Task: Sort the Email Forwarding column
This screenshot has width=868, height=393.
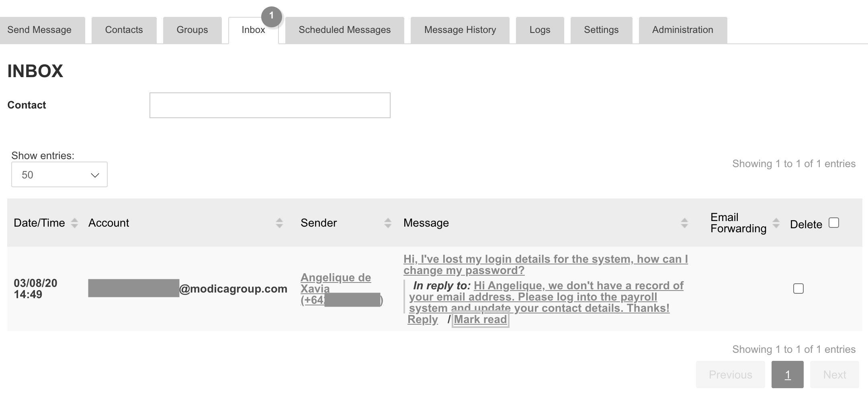Action: [x=776, y=223]
